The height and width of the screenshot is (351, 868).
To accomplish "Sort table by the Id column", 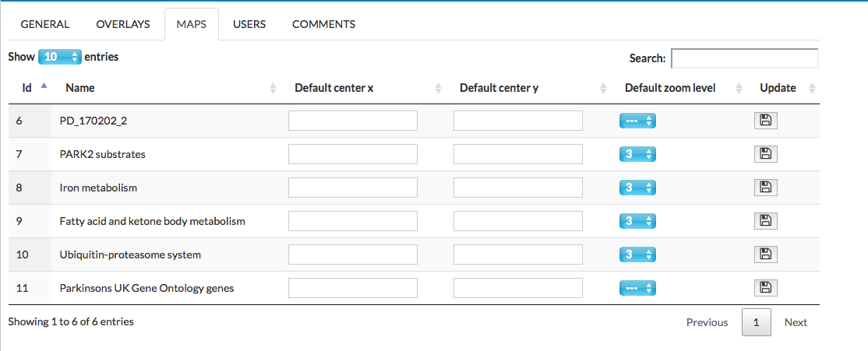I will [27, 88].
